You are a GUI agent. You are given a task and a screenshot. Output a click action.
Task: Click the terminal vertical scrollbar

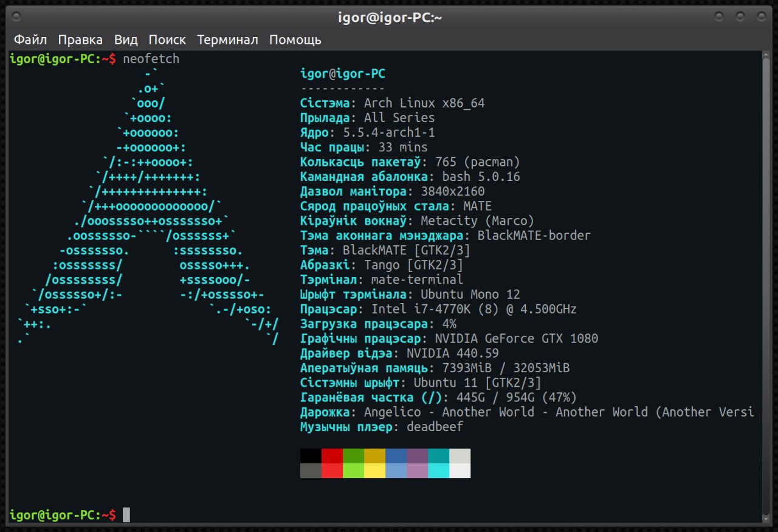tap(766, 287)
